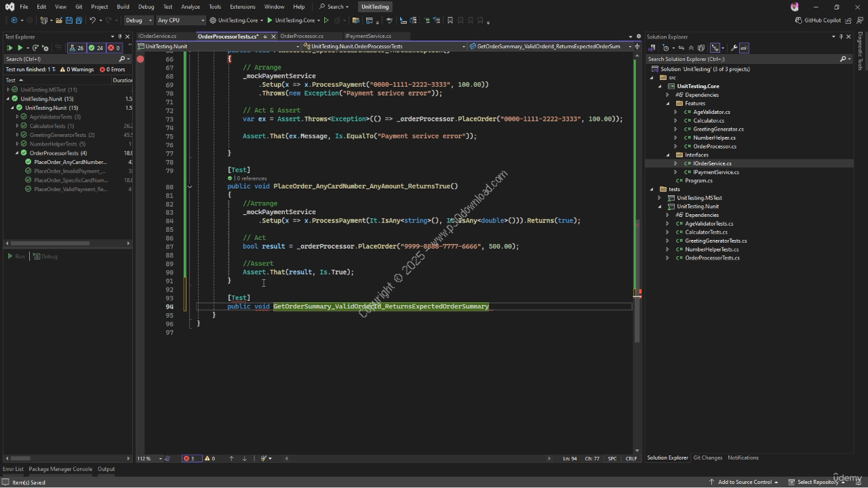Go to next issue with down arrow
868x488 pixels.
coord(244,458)
